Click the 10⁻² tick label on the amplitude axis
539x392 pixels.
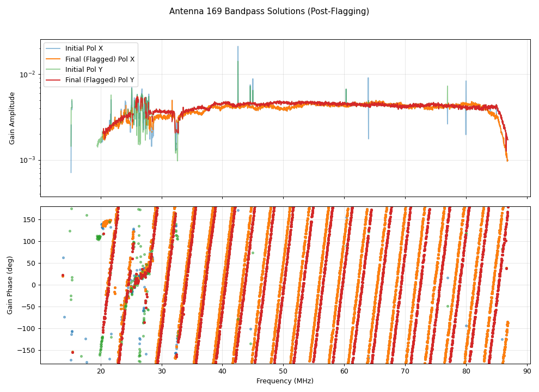coord(28,75)
